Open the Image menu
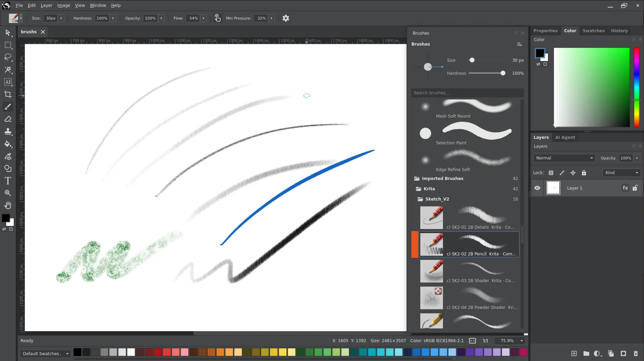 pos(63,5)
